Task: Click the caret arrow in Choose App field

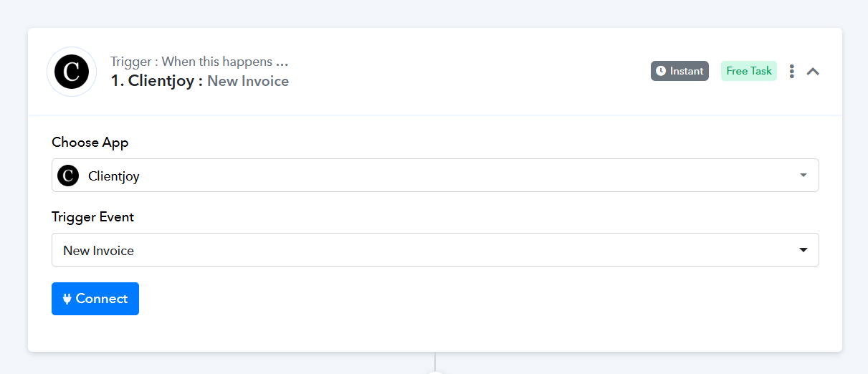Action: [803, 176]
